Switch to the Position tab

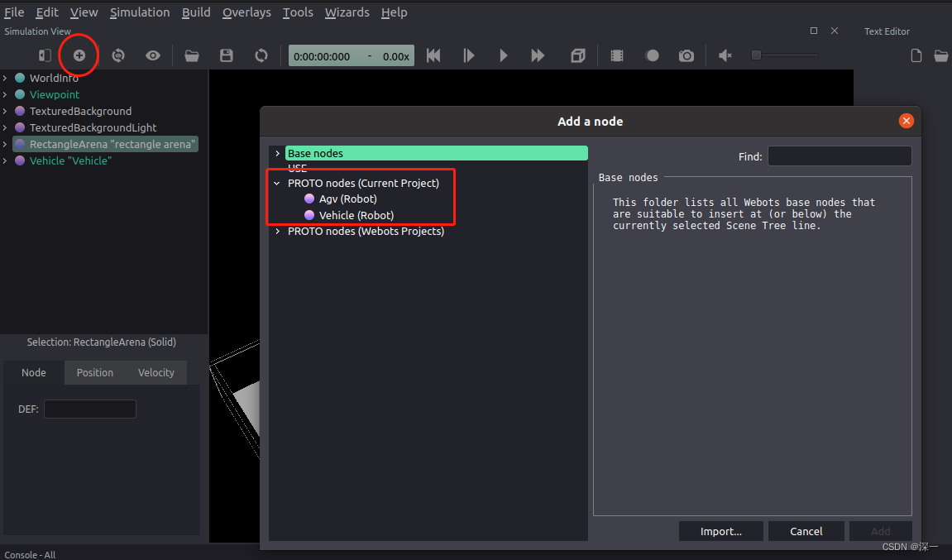tap(94, 372)
